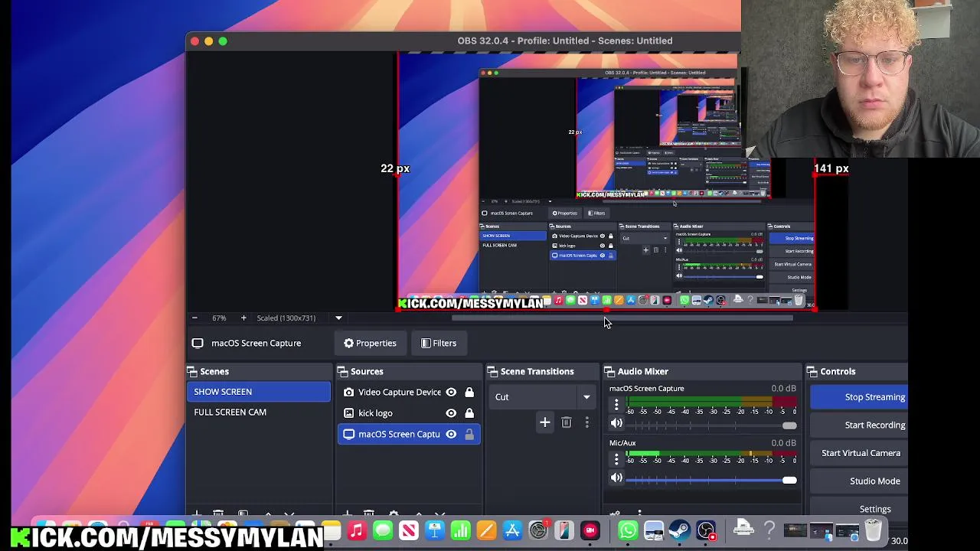Open Pages from the Dock
The width and height of the screenshot is (980, 551).
tap(487, 530)
